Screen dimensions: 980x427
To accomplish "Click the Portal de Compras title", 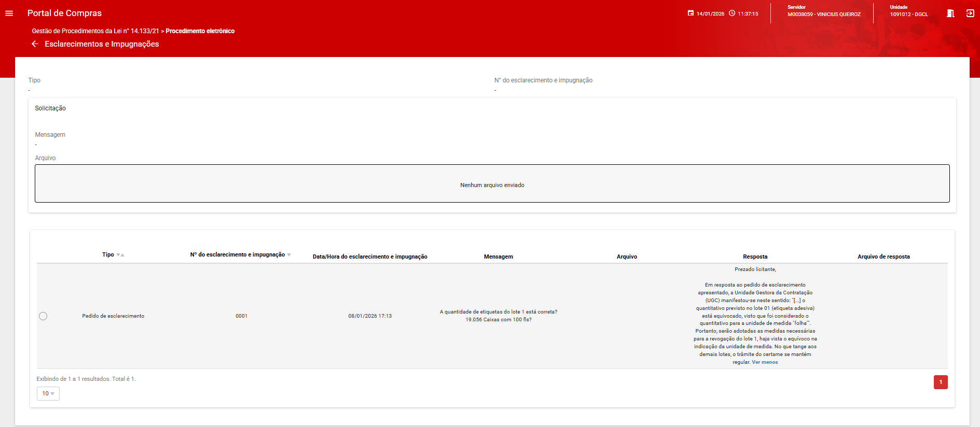I will [x=64, y=13].
